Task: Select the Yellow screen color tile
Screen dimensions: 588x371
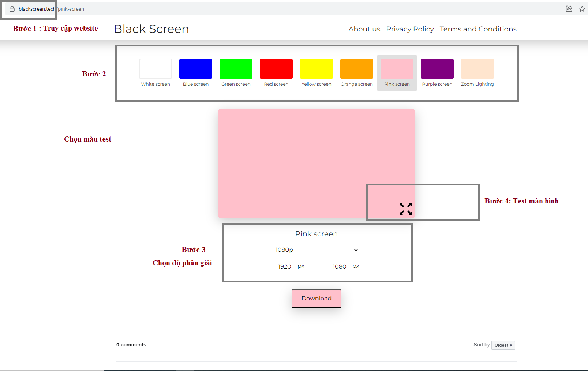Action: tap(316, 68)
